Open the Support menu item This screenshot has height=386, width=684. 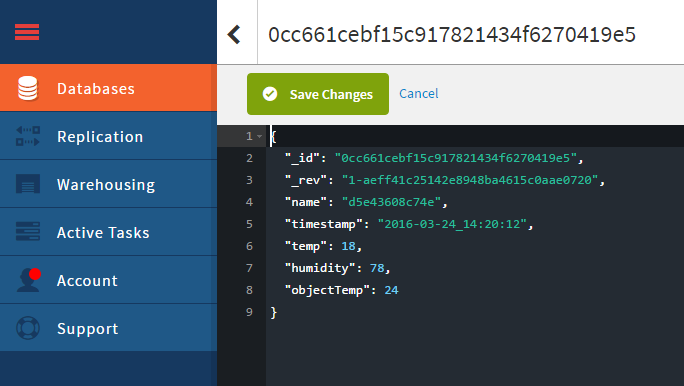coord(108,328)
